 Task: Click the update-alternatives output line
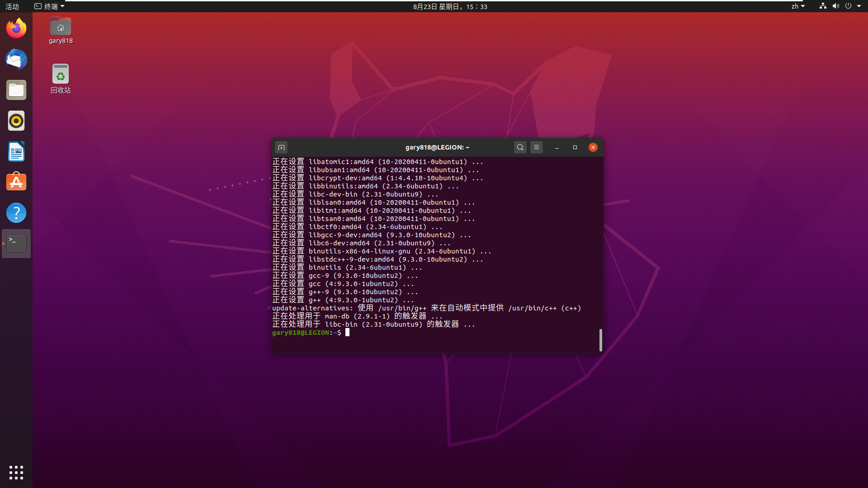point(426,308)
